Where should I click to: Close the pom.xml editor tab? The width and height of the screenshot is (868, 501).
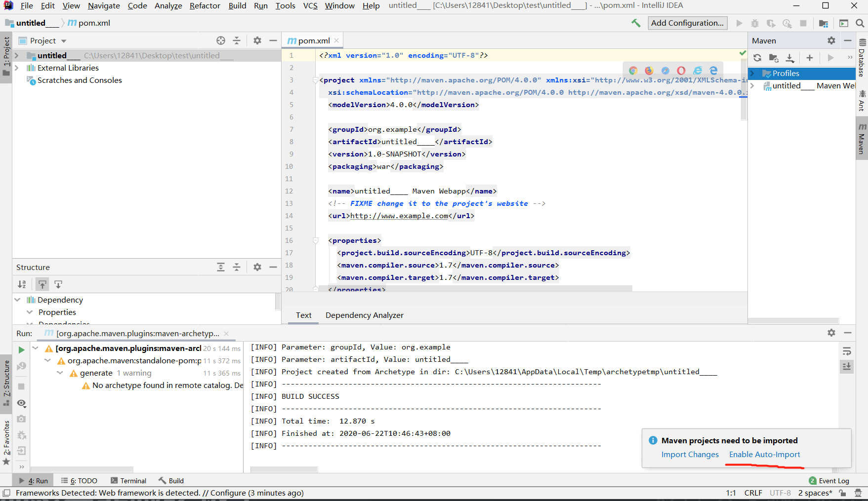click(336, 40)
